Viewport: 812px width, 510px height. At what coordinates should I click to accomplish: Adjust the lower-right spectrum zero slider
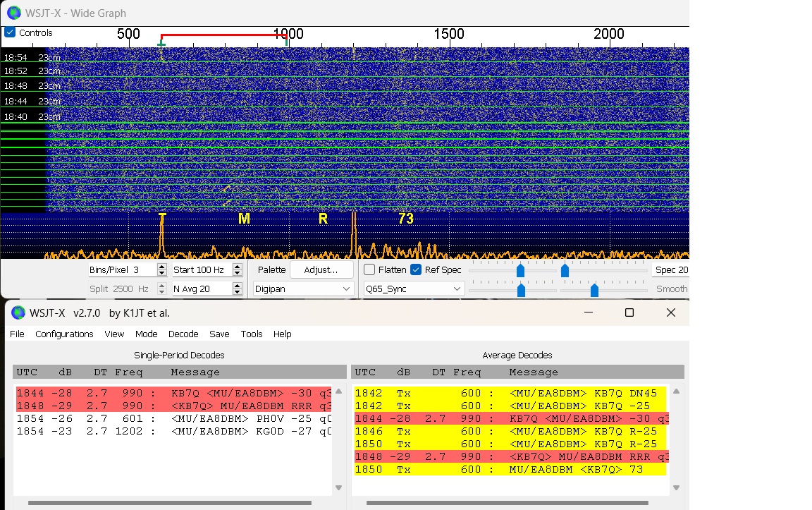[594, 290]
